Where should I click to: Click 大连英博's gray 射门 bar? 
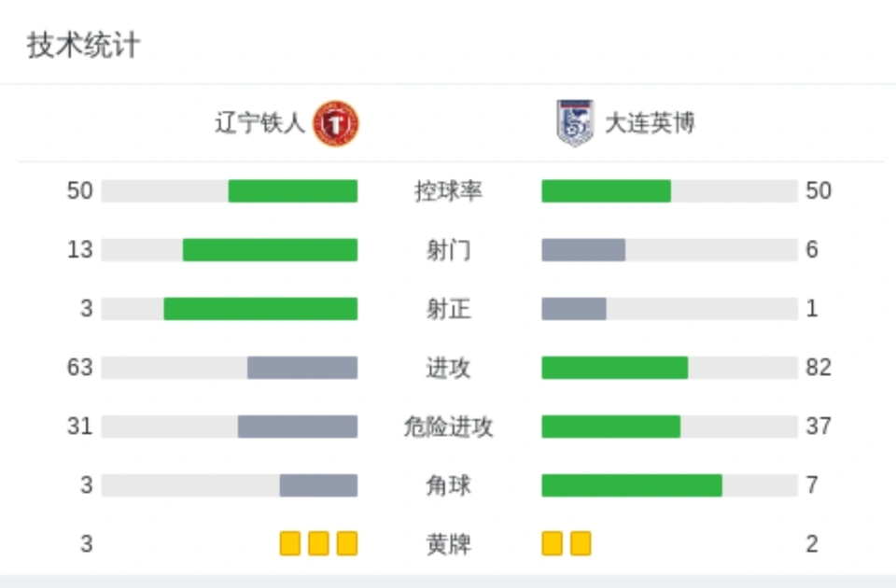[x=583, y=250]
